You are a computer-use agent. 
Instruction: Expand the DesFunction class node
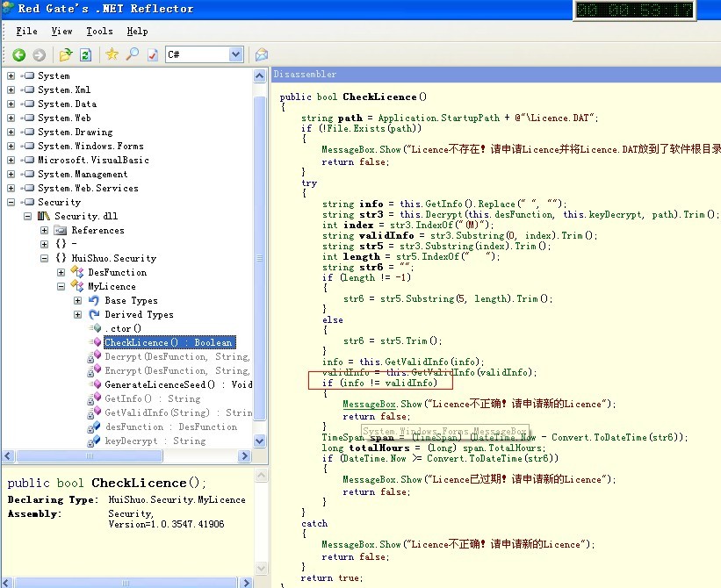point(61,272)
